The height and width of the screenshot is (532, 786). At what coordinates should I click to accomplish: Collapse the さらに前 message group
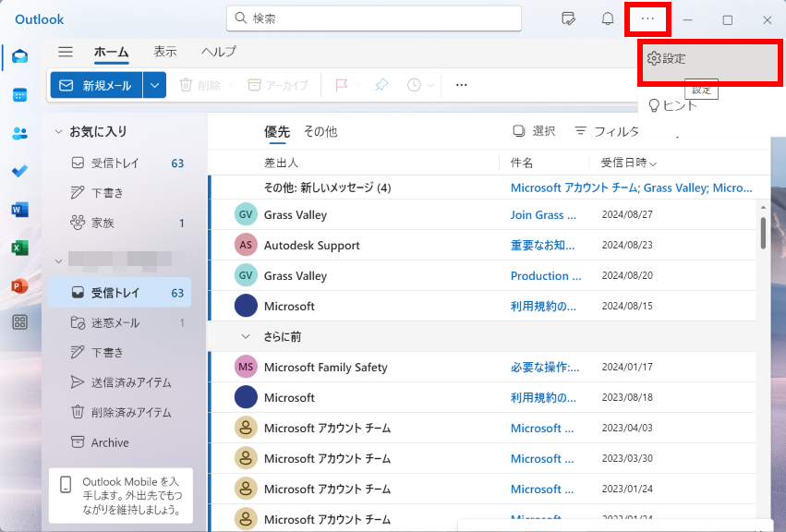(246, 336)
